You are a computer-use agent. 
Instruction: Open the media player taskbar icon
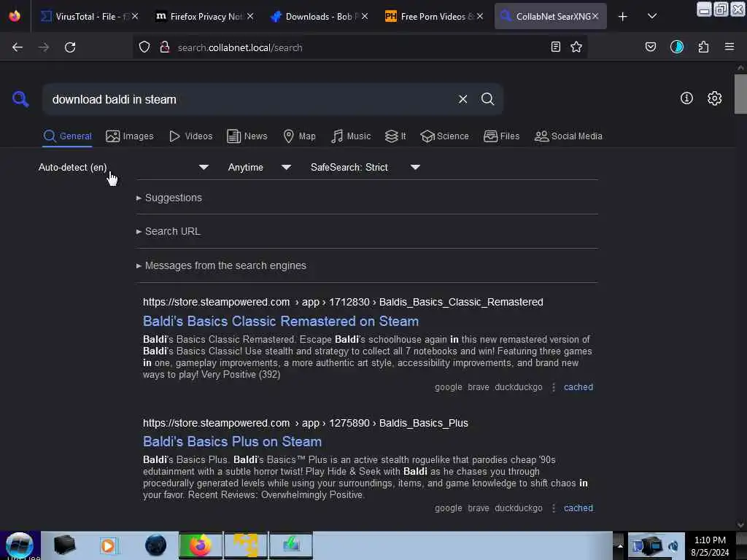[108, 545]
